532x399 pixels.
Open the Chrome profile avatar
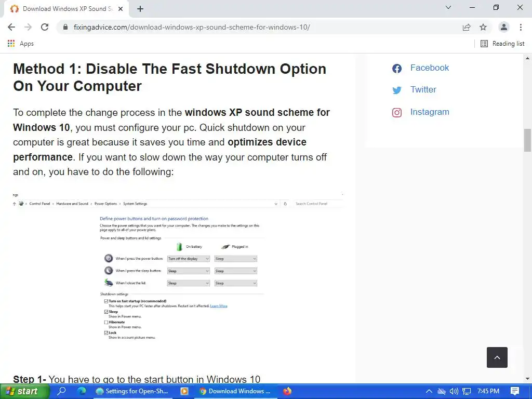(x=504, y=27)
